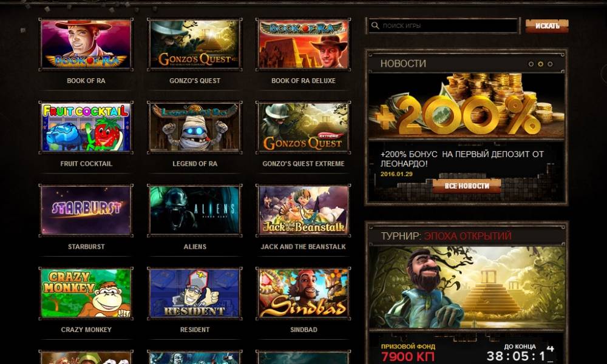
Task: Focus the game search input field
Action: (x=443, y=26)
